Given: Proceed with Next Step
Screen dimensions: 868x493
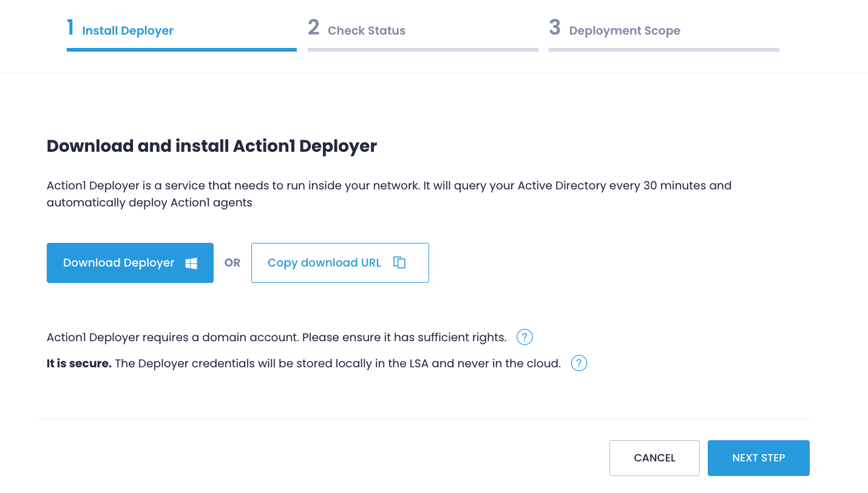Looking at the screenshot, I should pos(758,458).
